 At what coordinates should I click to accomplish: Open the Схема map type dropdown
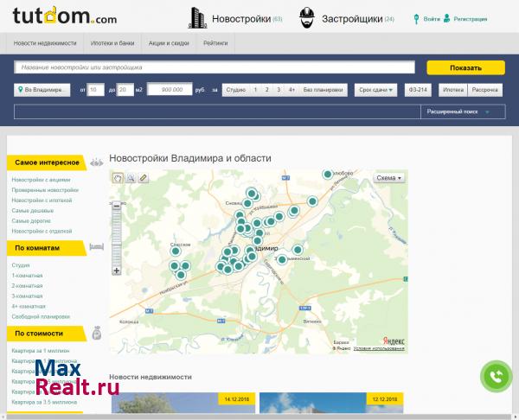click(x=389, y=178)
